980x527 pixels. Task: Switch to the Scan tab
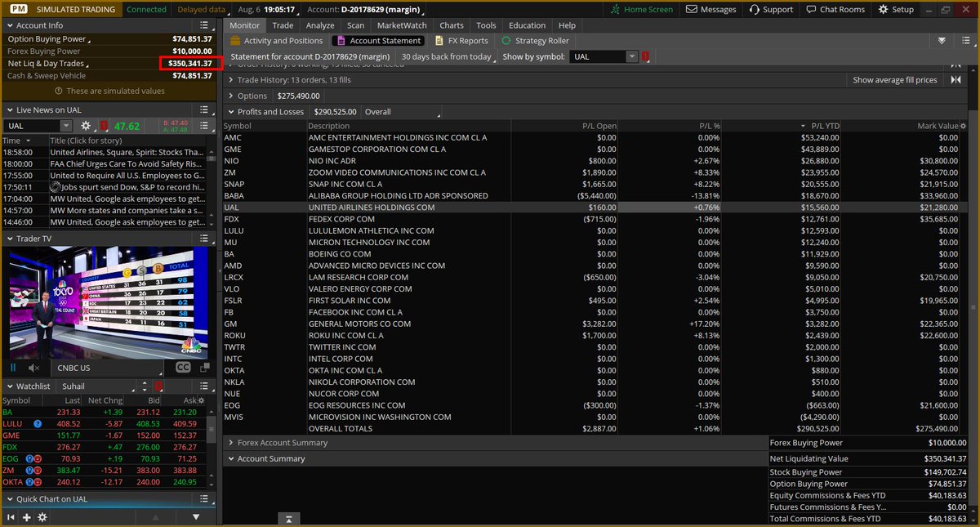(355, 25)
